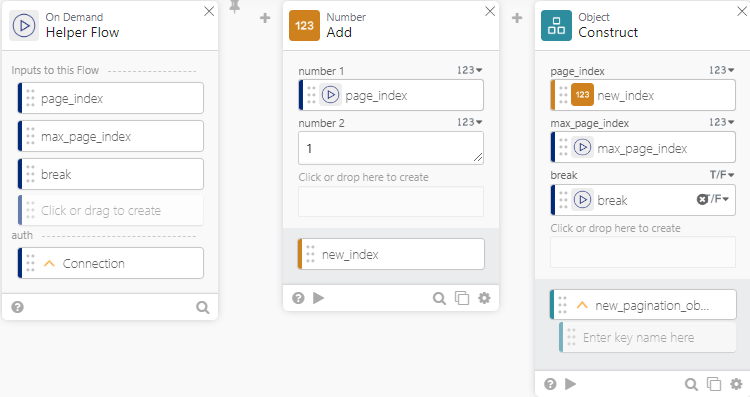Click "Enter key name here" field
Image resolution: width=750 pixels, height=397 pixels.
coord(648,338)
